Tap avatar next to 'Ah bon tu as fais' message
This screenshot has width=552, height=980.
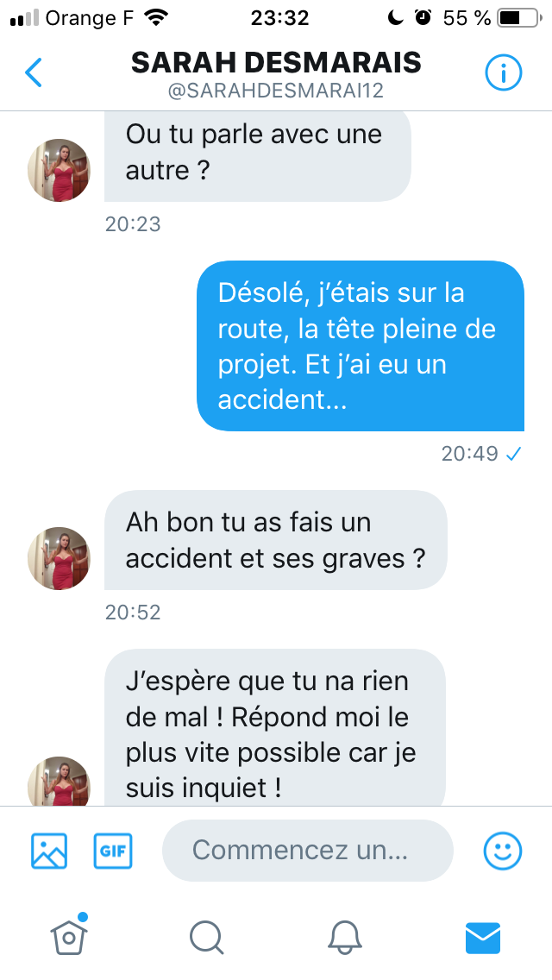[59, 558]
